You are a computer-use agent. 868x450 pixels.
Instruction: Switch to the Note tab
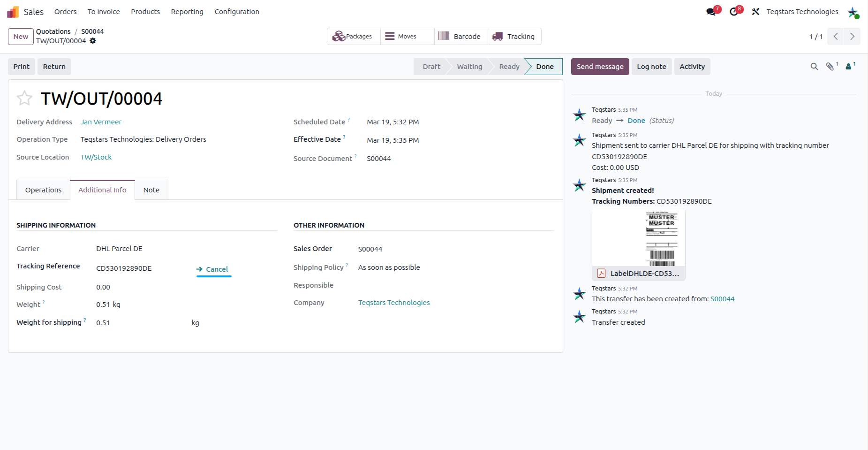151,190
